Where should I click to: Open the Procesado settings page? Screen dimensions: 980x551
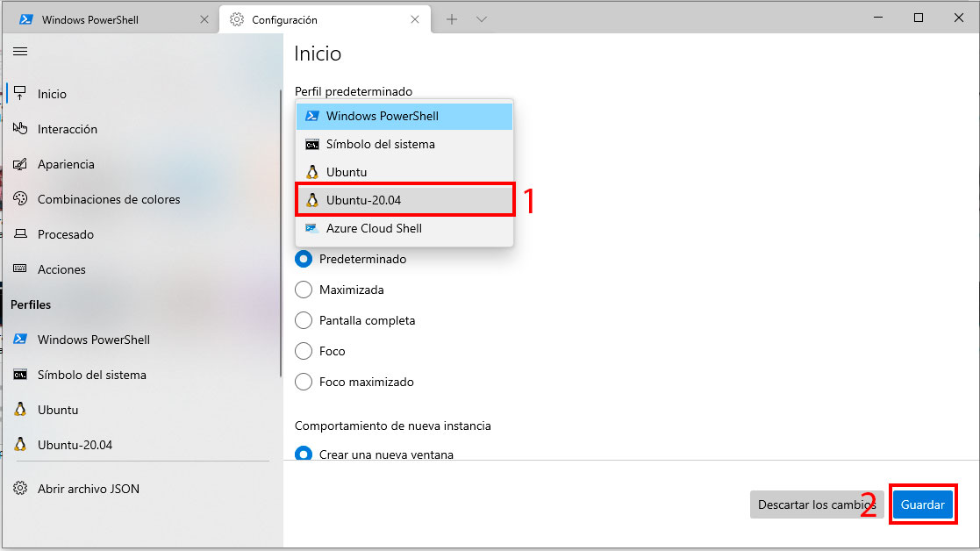[142, 233]
